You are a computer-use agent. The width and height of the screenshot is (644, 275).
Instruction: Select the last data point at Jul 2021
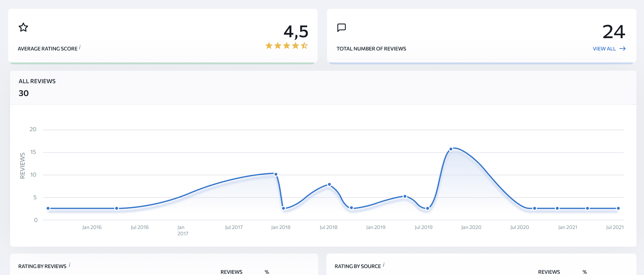[x=618, y=208]
